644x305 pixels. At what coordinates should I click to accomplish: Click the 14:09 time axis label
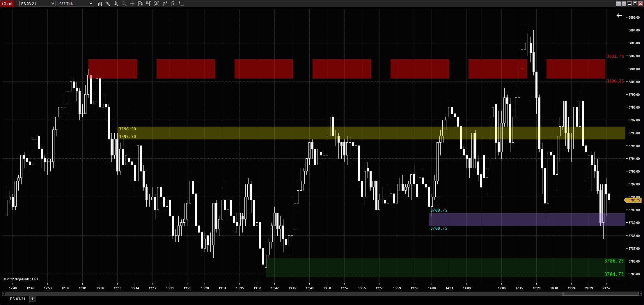click(467, 288)
